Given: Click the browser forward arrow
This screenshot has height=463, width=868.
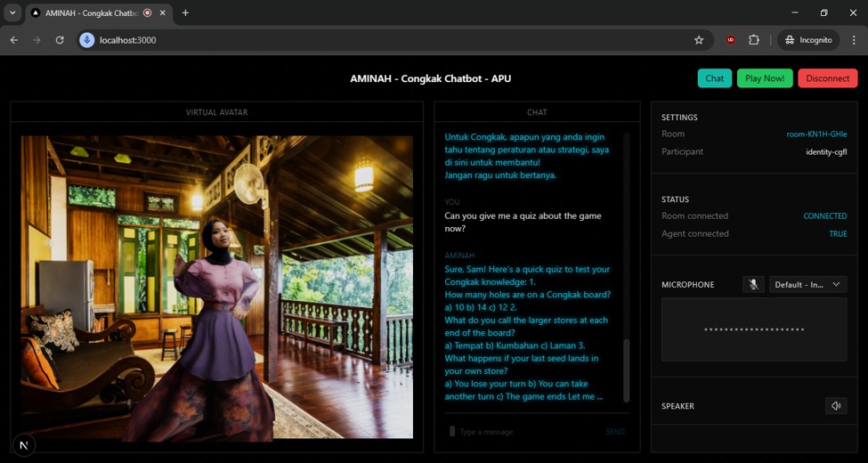Looking at the screenshot, I should (x=37, y=40).
